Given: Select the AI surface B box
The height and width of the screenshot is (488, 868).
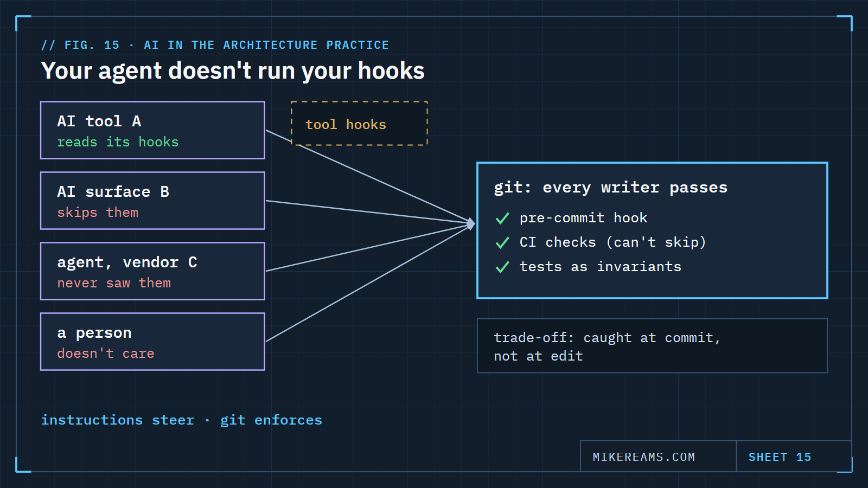Looking at the screenshot, I should 152,201.
